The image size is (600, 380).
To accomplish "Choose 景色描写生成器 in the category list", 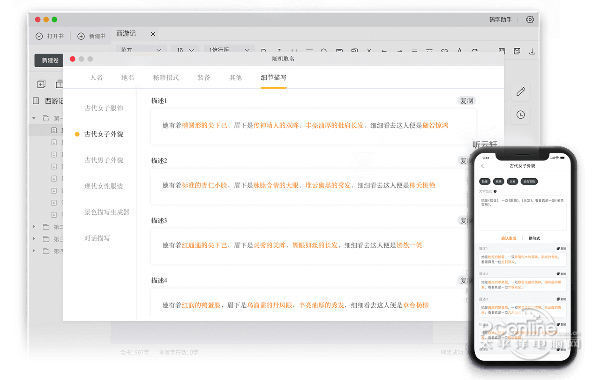I will (107, 212).
